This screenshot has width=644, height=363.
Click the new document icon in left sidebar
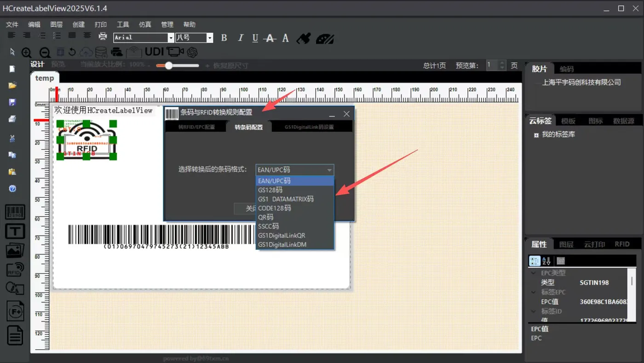tap(12, 69)
